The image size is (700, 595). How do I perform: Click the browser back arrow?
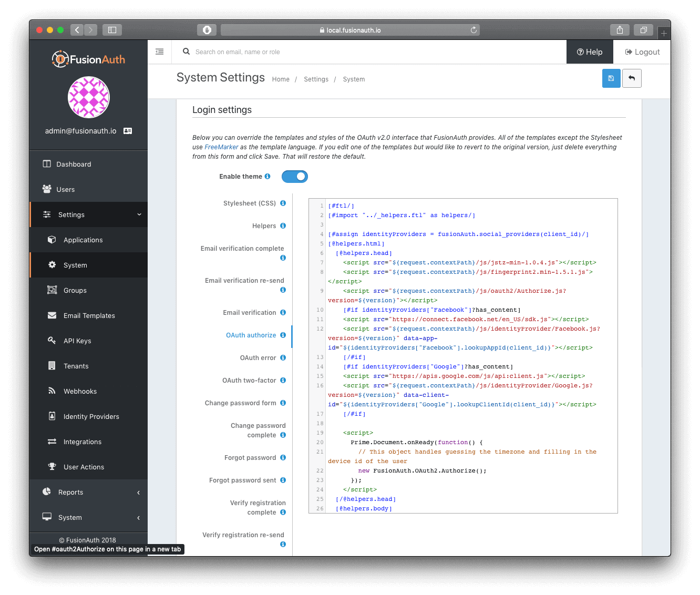tap(77, 30)
